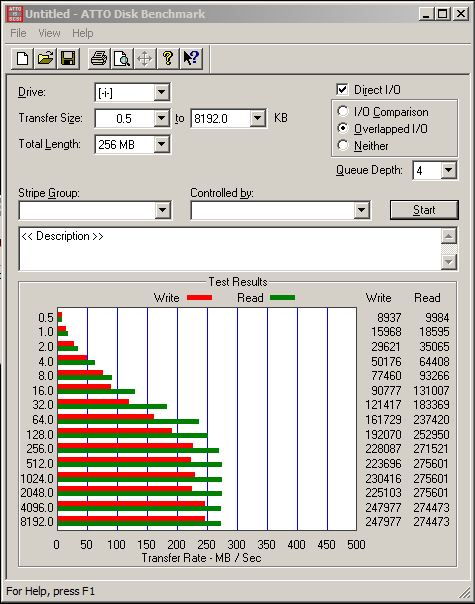Activate the context help pointer icon

pos(191,59)
